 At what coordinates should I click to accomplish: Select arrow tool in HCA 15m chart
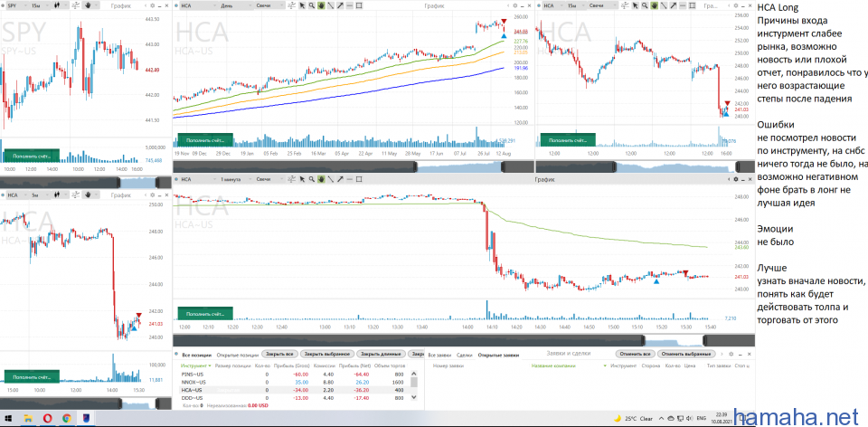point(673,5)
